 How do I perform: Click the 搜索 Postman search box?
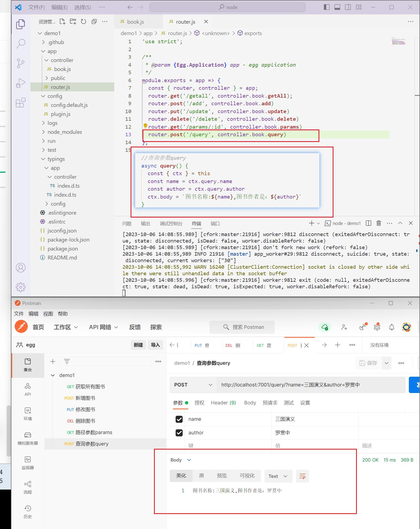(242, 327)
